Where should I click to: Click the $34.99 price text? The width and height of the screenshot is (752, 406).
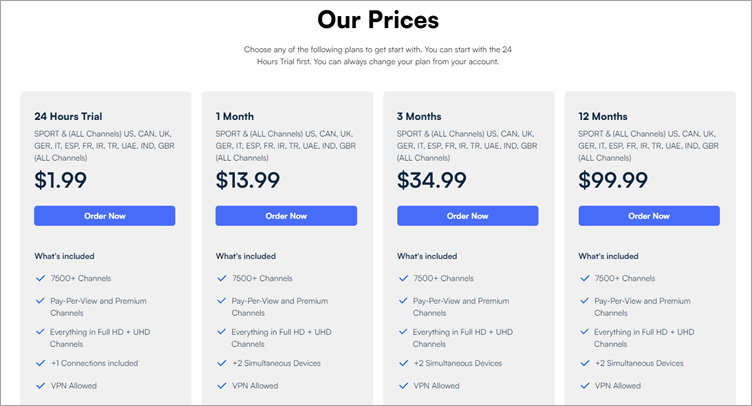click(431, 180)
